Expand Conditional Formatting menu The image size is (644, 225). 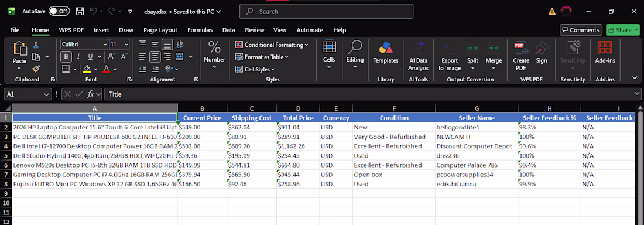(x=306, y=45)
